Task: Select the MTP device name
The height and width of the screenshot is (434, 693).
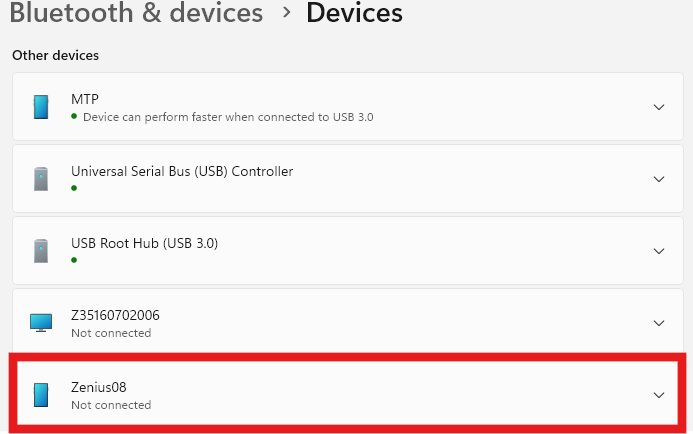Action: point(85,99)
